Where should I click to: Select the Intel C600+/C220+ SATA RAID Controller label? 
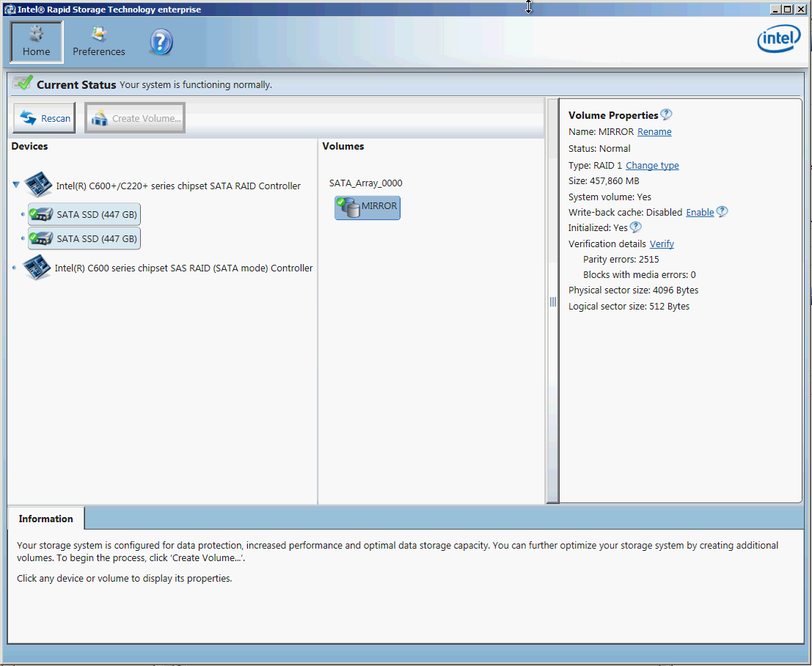click(178, 186)
